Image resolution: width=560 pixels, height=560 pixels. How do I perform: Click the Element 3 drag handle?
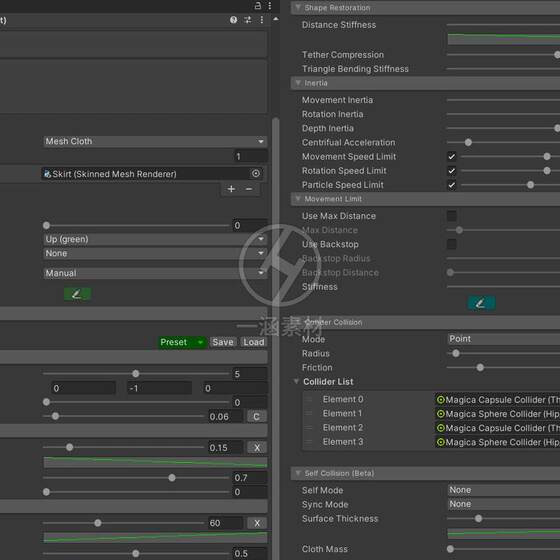point(309,442)
